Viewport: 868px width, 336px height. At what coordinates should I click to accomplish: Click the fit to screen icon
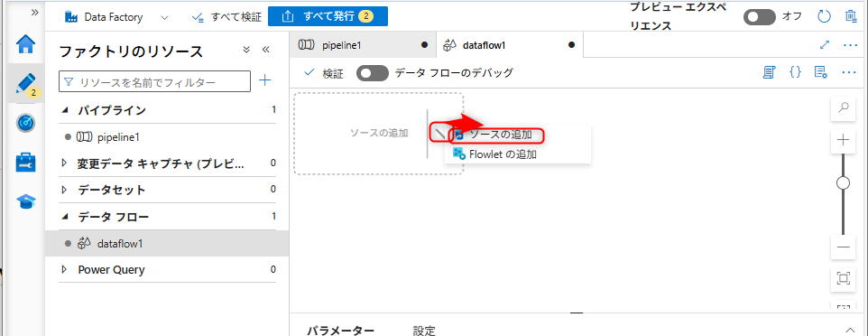tap(844, 278)
